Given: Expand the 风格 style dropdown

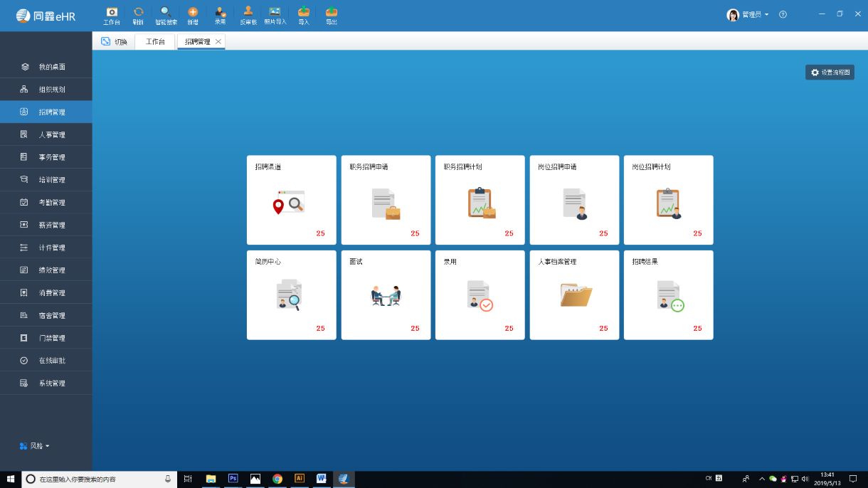Looking at the screenshot, I should (x=35, y=446).
